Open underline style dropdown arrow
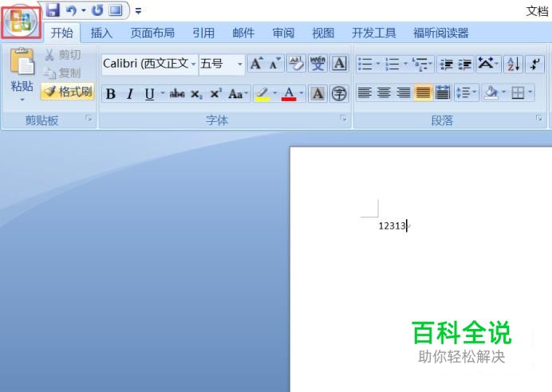The width and height of the screenshot is (552, 392). tap(162, 93)
